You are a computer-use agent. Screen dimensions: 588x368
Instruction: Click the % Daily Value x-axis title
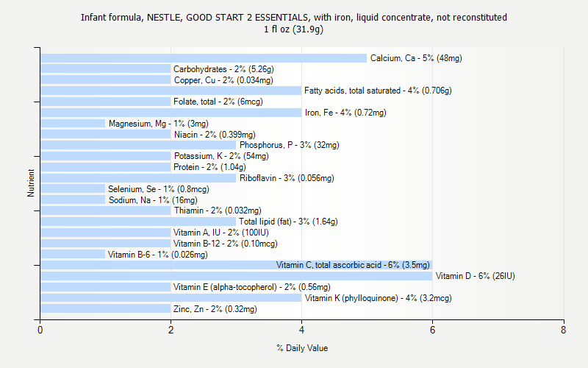click(302, 348)
